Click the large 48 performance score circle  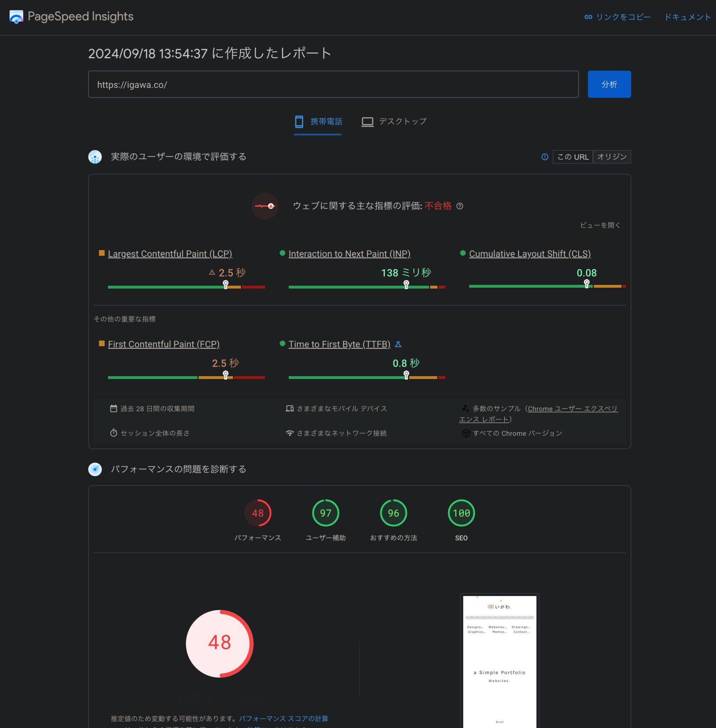220,643
